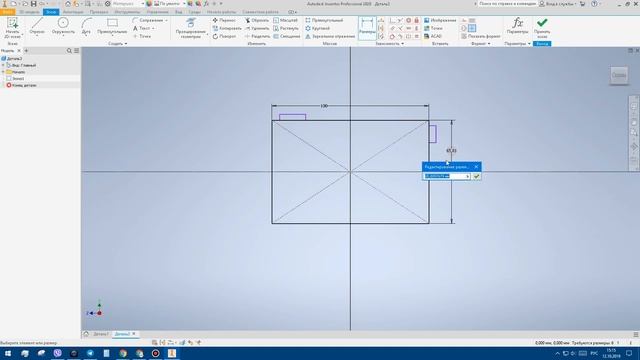Open Project Geometry tool
640x360 pixels.
191,28
